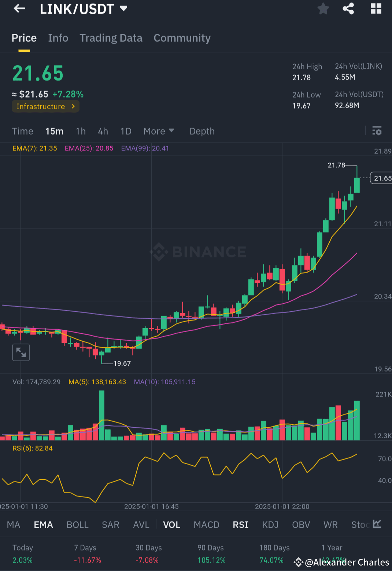Select the 180 Days performance period
The height and width of the screenshot is (571, 392).
pyautogui.click(x=274, y=548)
